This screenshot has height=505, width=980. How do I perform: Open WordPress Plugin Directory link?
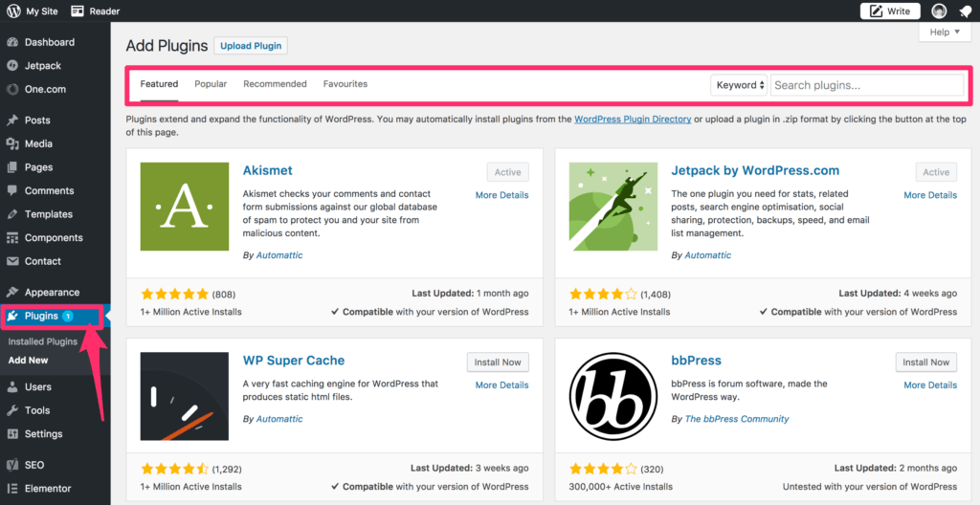click(x=633, y=119)
